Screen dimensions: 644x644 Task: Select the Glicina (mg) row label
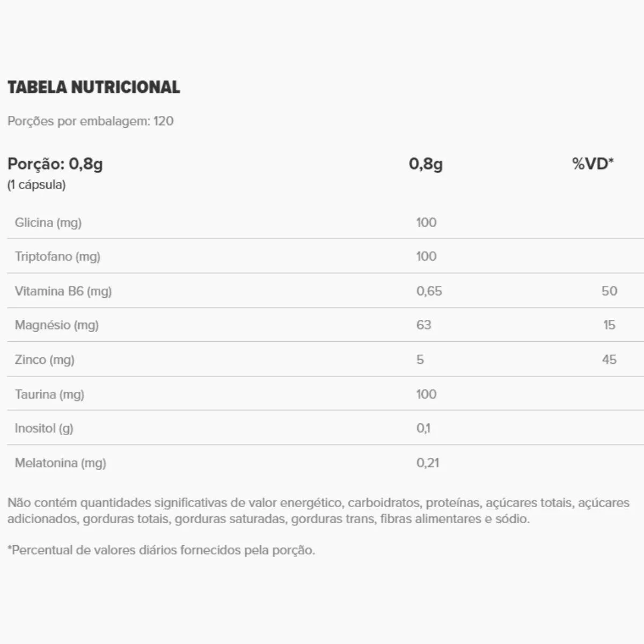(48, 222)
